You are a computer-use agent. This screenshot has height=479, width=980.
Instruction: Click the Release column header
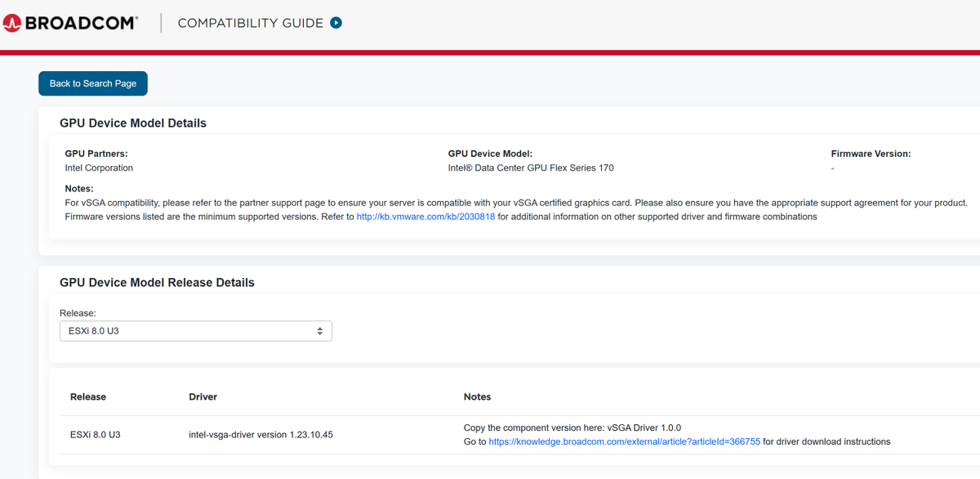click(x=88, y=396)
